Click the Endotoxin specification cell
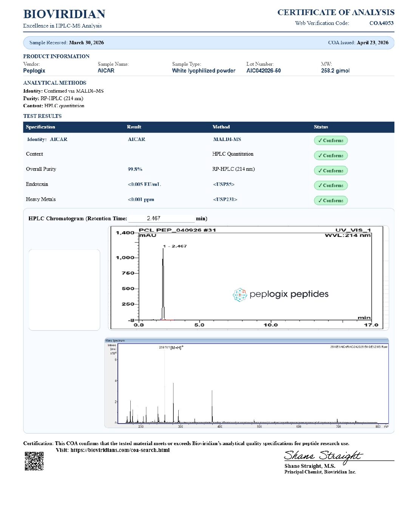Image resolution: width=411 pixels, height=532 pixels. point(37,184)
